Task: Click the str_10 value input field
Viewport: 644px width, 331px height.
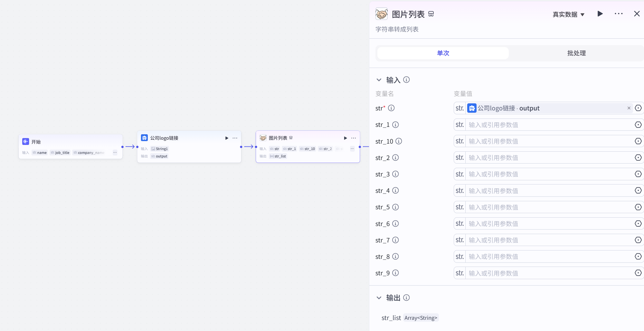Action: click(549, 141)
